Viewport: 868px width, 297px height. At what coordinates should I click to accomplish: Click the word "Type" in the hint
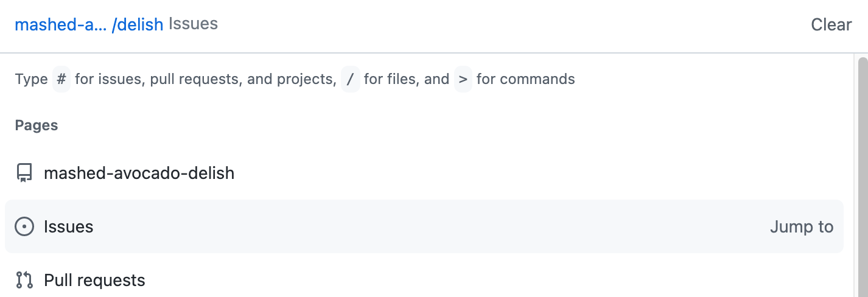click(x=31, y=79)
